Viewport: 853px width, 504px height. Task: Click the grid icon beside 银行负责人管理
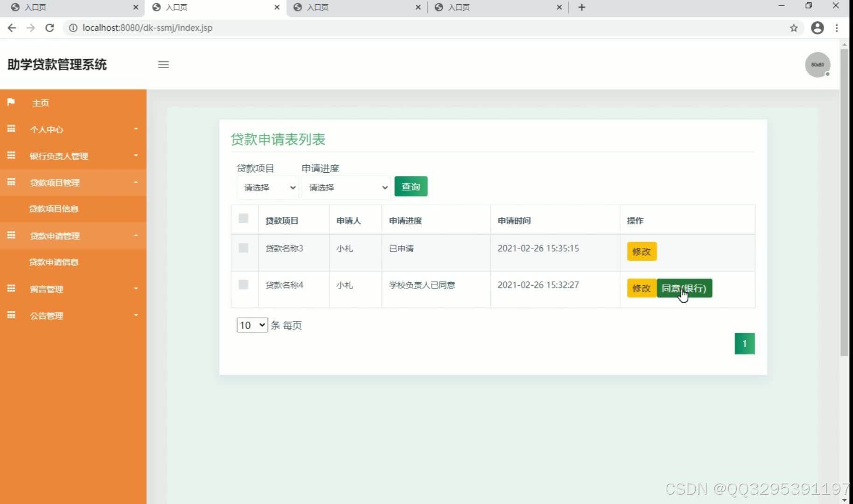11,155
